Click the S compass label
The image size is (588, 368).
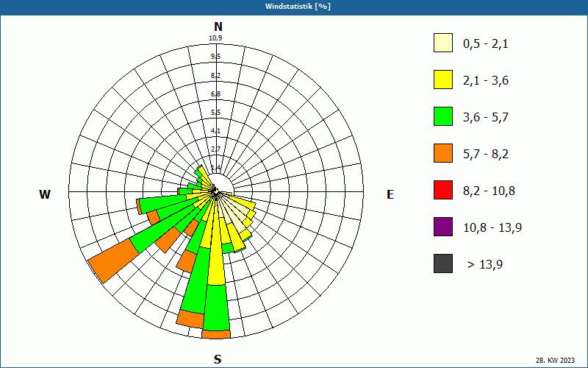218,359
